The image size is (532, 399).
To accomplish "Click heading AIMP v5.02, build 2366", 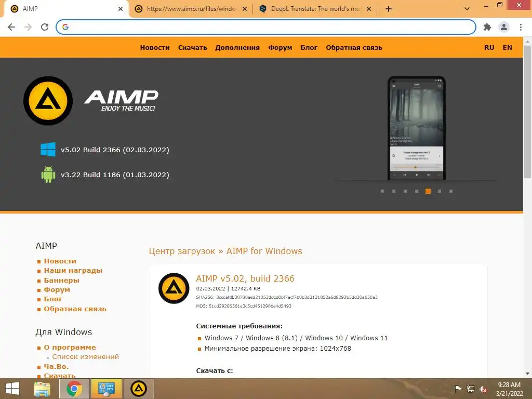I will click(245, 278).
